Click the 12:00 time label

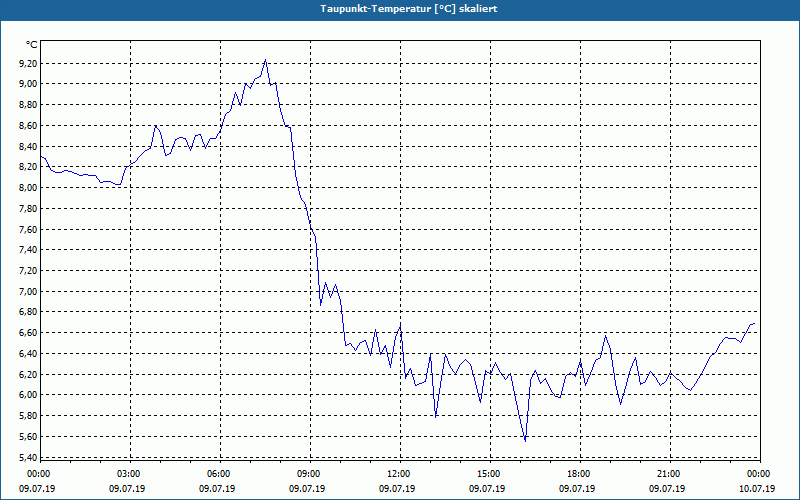pos(400,474)
